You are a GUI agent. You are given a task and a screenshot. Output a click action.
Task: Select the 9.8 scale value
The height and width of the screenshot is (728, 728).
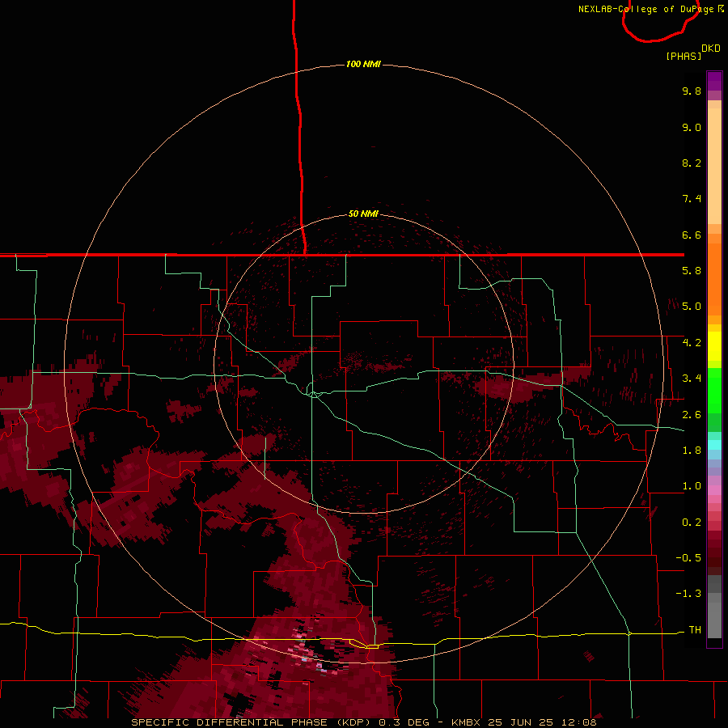[x=692, y=91]
